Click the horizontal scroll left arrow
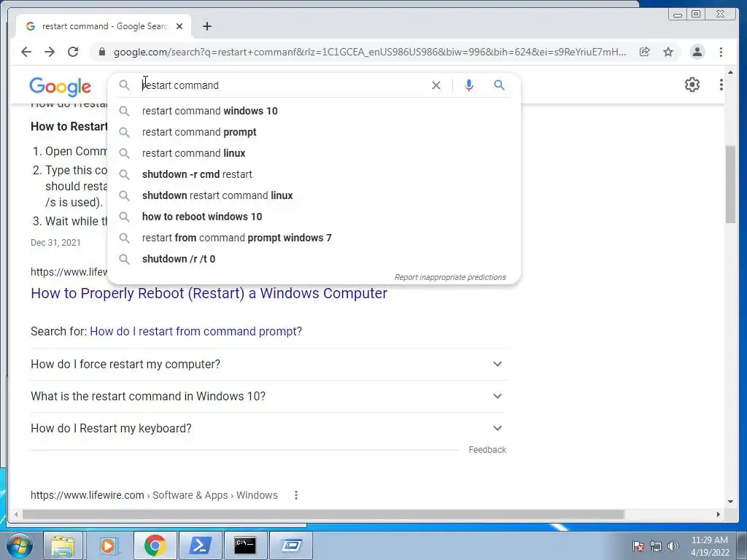The image size is (747, 560). point(16,514)
